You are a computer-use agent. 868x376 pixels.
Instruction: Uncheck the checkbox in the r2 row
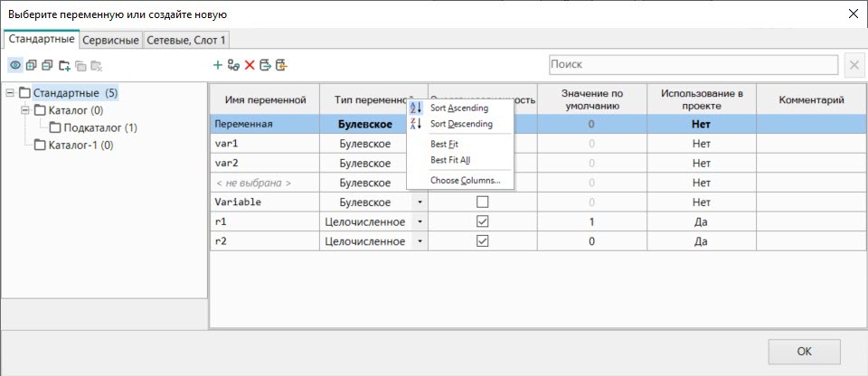[482, 241]
